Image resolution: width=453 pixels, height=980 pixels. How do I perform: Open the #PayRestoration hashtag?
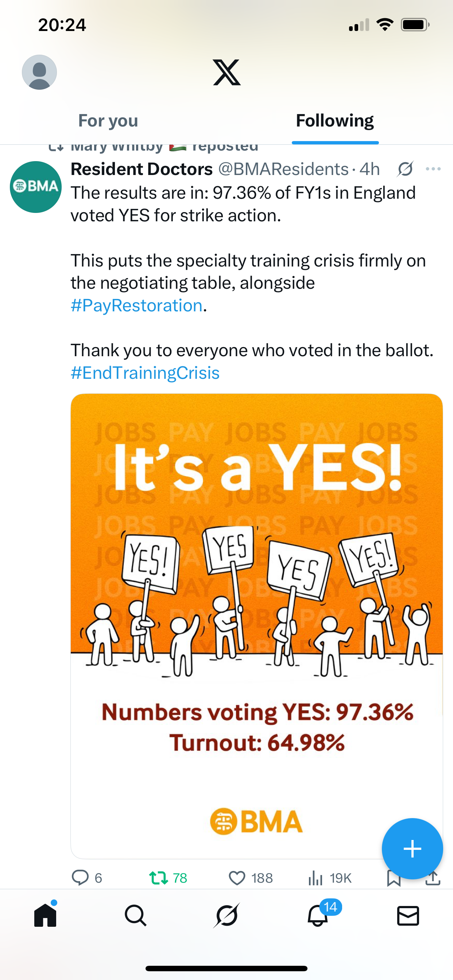[x=136, y=306]
